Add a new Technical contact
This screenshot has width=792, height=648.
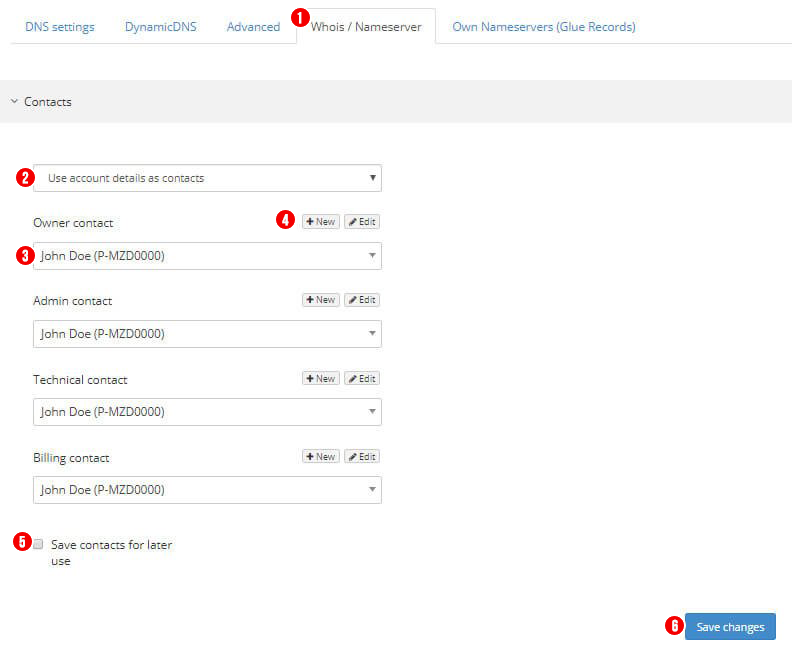pyautogui.click(x=321, y=378)
